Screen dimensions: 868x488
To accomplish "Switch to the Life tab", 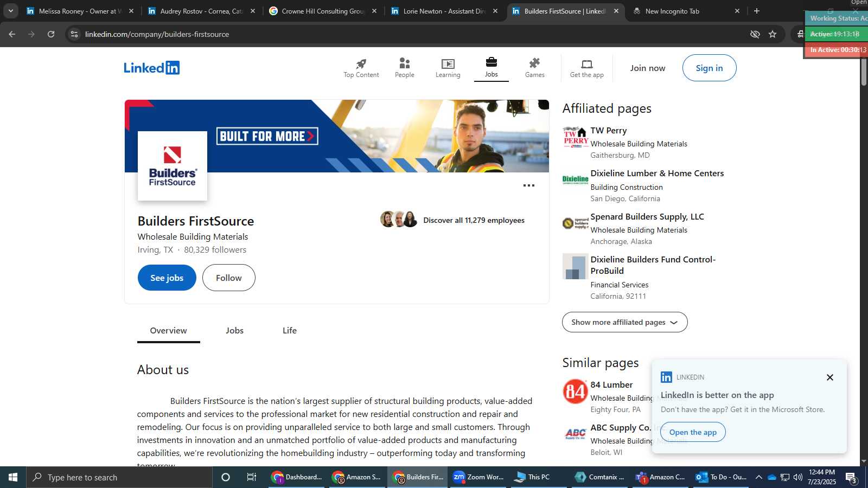I will tap(290, 331).
